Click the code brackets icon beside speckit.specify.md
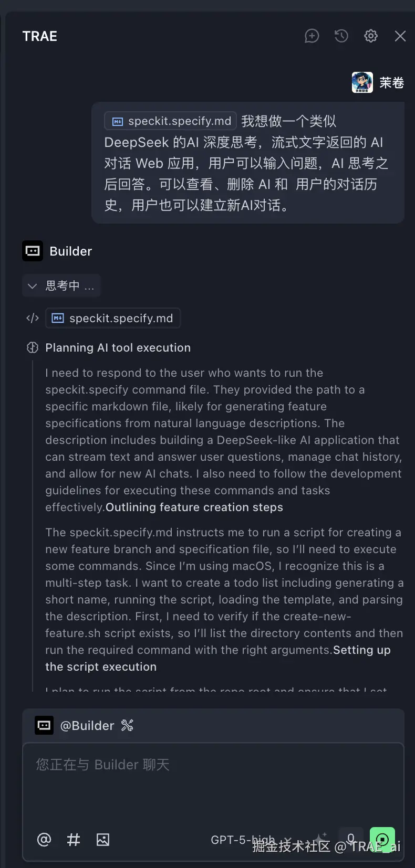 click(33, 318)
